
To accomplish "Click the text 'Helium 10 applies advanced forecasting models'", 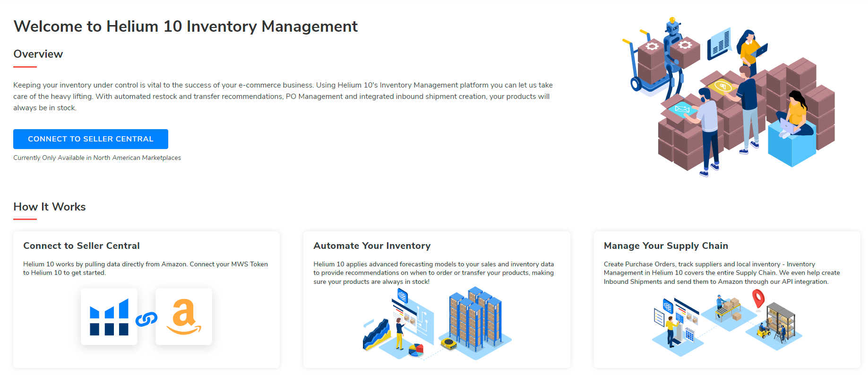I will coord(434,273).
